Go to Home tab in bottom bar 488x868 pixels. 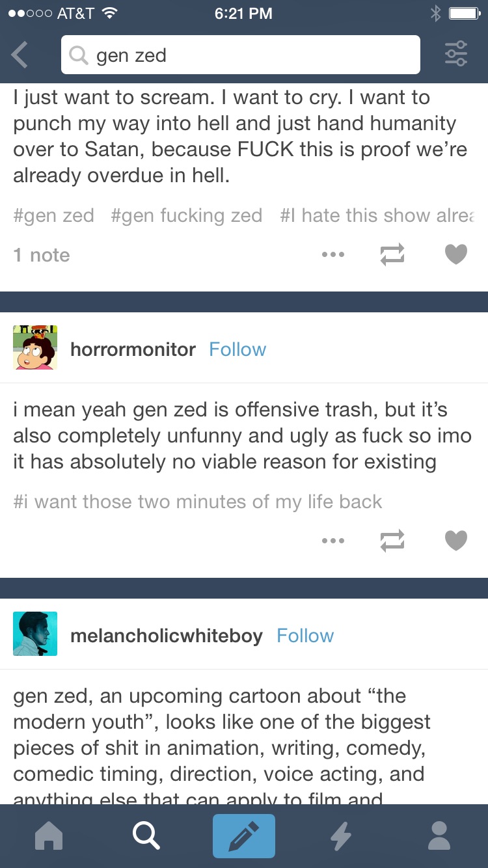(x=49, y=835)
